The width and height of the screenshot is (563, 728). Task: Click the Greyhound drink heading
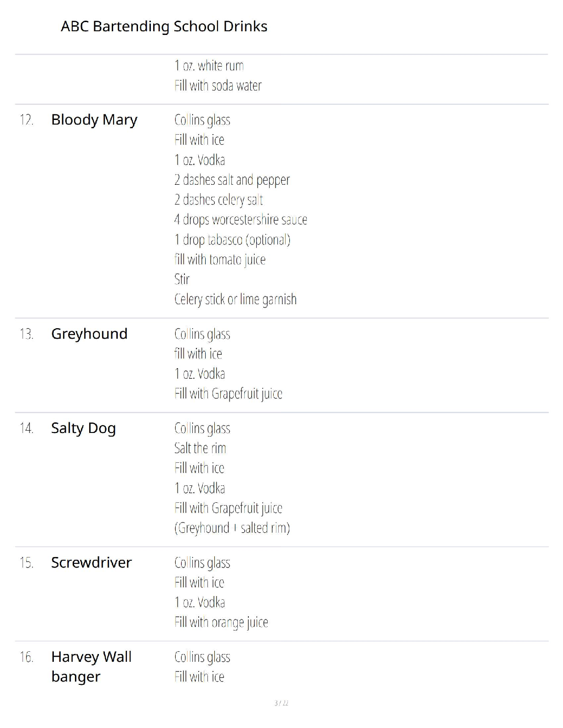coord(89,334)
